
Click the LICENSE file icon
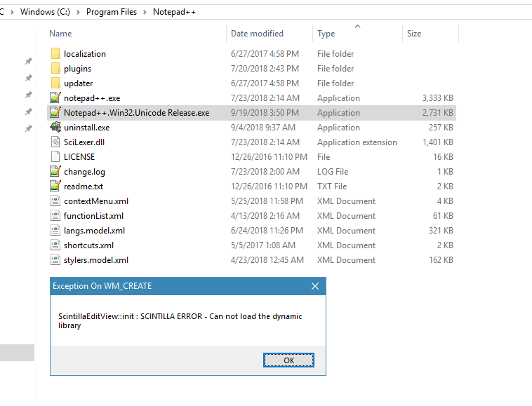(x=55, y=156)
